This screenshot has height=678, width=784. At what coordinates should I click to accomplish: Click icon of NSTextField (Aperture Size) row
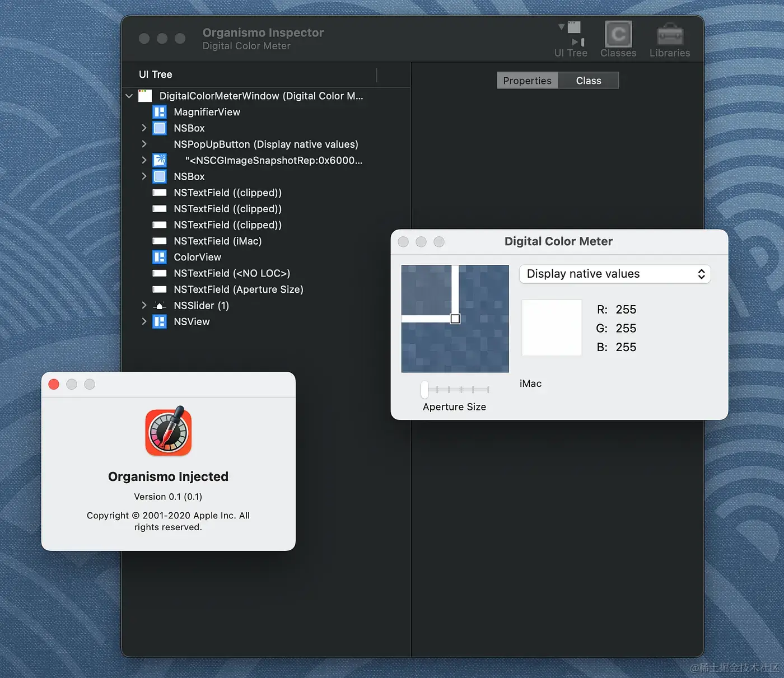click(160, 289)
